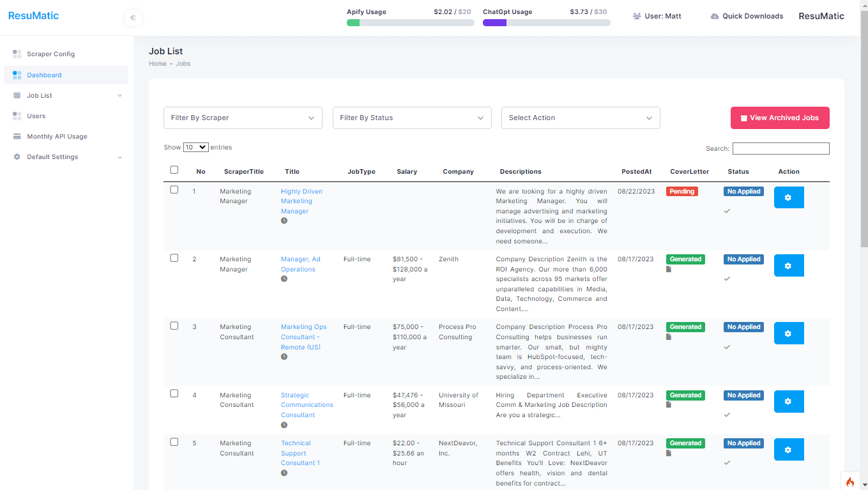868x490 pixels.
Task: Click the flame debug icon at bottom right
Action: pyautogui.click(x=849, y=482)
